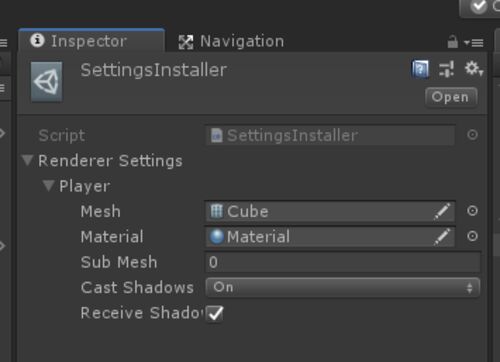Open object picker for Material field
This screenshot has width=500, height=362.
(472, 236)
